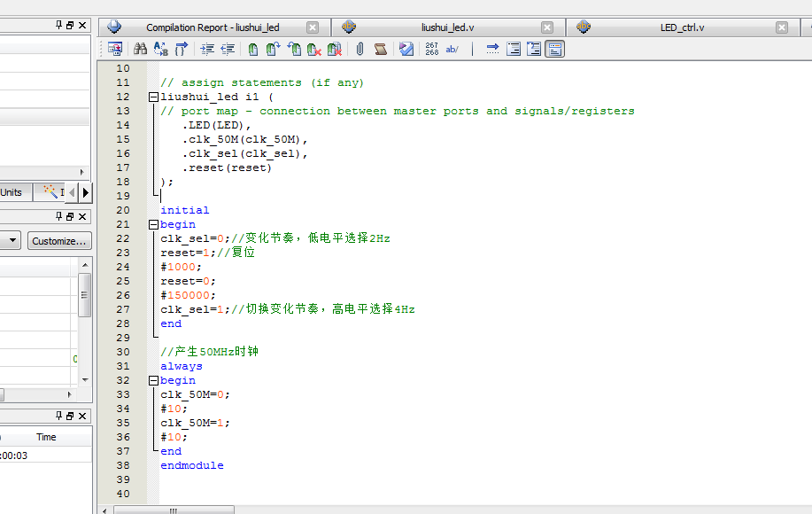Click the paperclip insert file icon
Viewport: 812px width, 514px height.
360,50
